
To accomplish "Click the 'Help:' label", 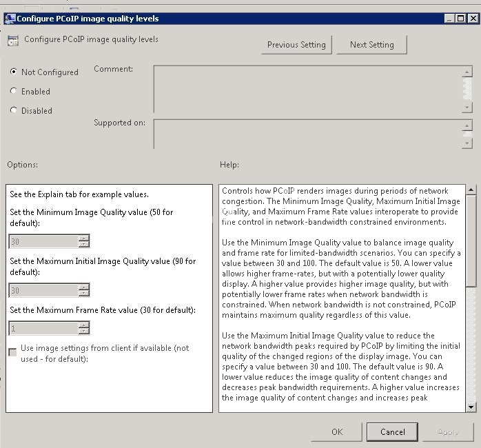I will click(x=229, y=165).
